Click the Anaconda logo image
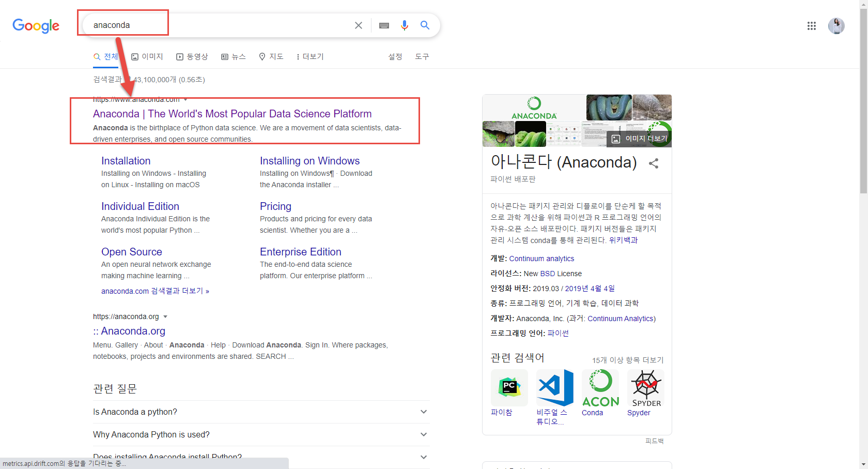Viewport: 868px width, 469px height. click(534, 108)
